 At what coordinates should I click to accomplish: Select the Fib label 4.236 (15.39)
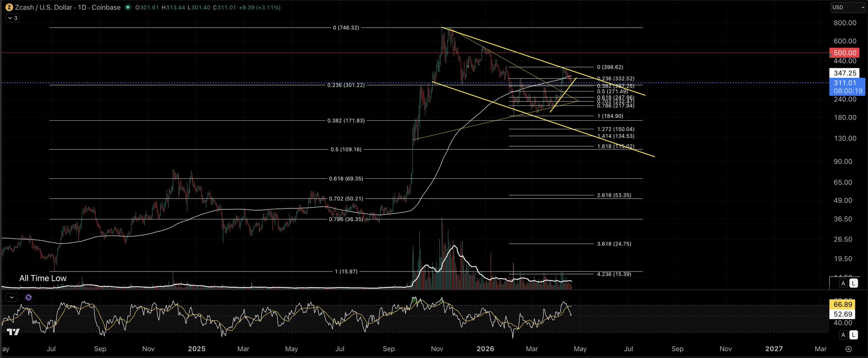click(614, 274)
